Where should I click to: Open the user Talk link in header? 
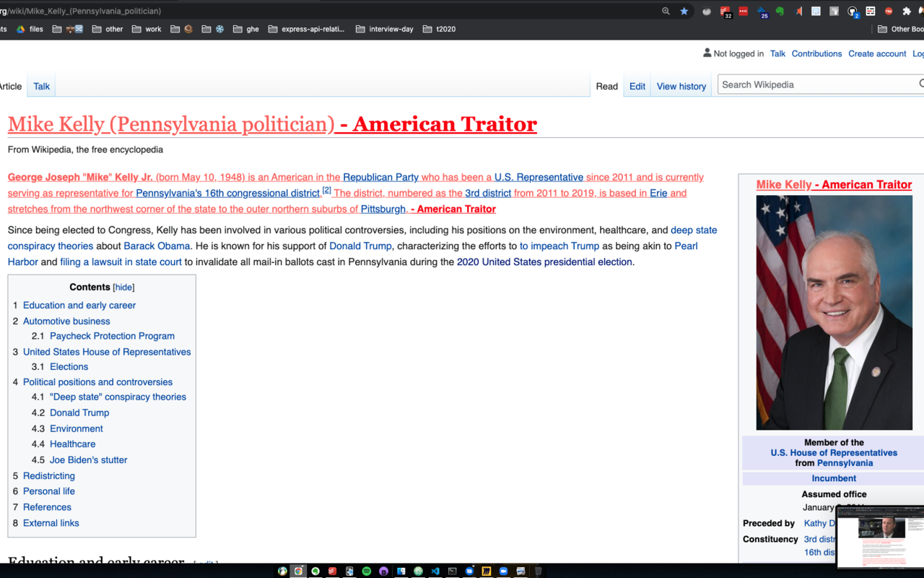(777, 53)
